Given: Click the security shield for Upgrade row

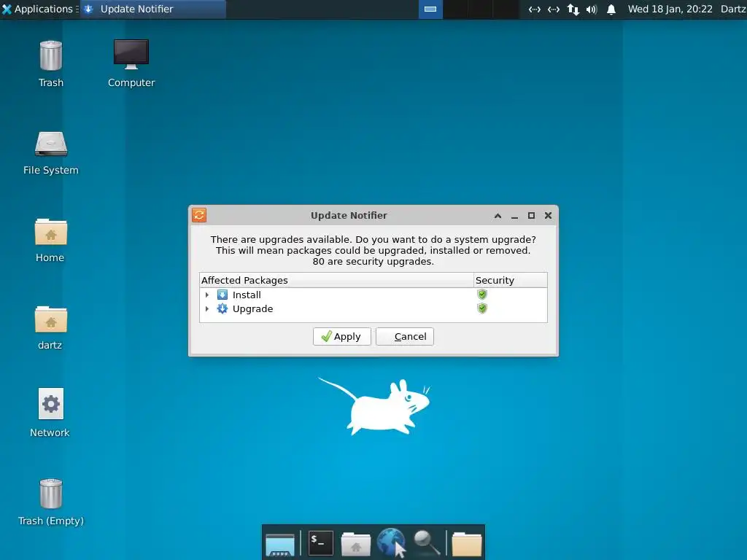Looking at the screenshot, I should pos(482,308).
